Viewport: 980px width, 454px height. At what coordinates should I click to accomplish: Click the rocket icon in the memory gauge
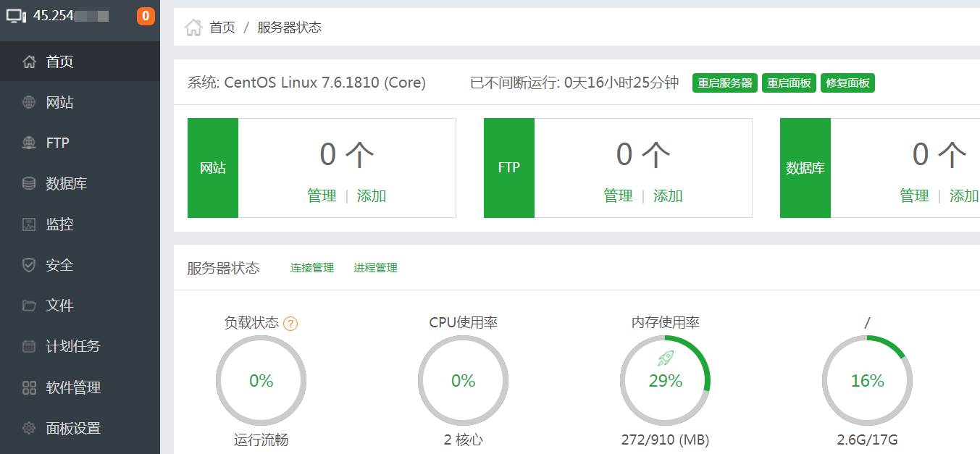click(x=666, y=357)
